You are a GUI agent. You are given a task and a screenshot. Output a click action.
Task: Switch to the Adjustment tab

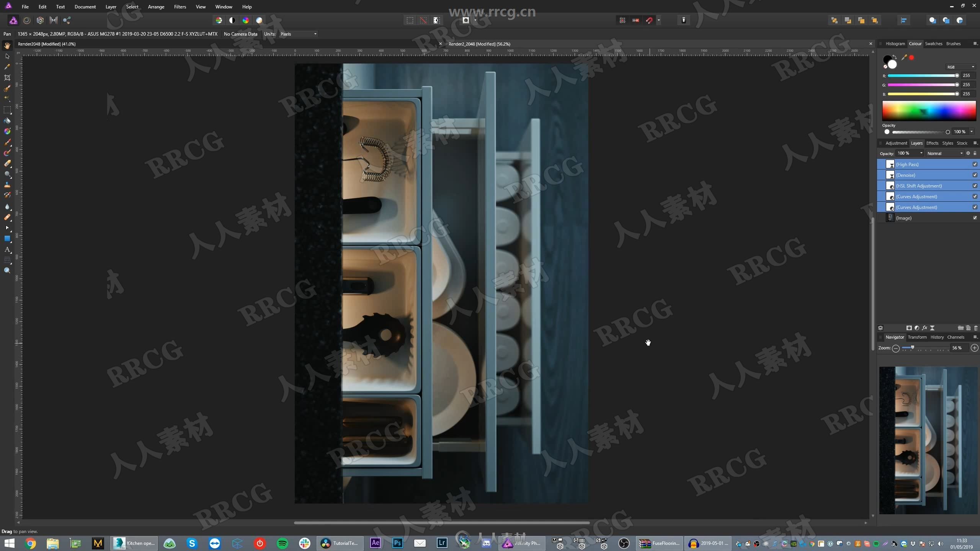[896, 143]
